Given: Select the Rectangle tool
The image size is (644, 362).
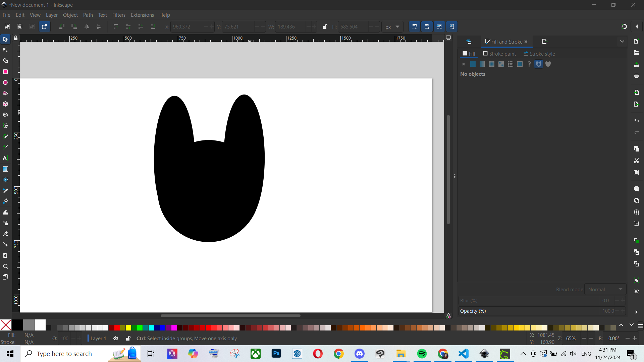Looking at the screenshot, I should click(5, 72).
